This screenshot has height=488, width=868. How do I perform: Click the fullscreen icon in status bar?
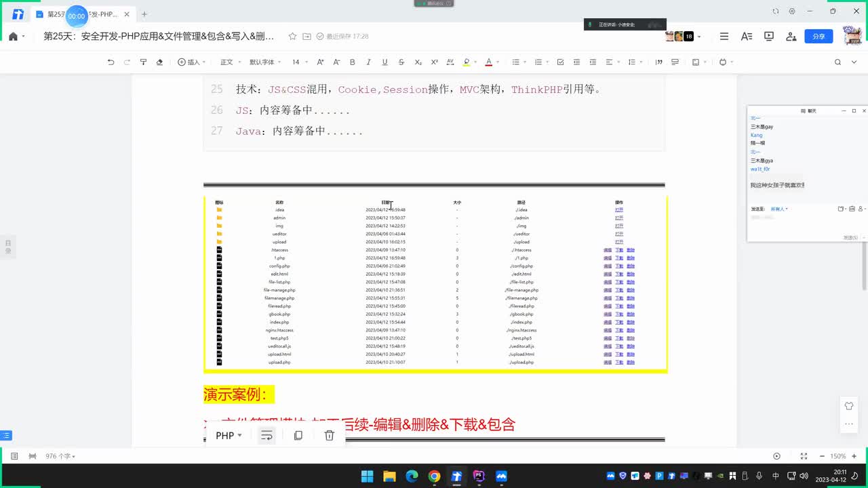pyautogui.click(x=804, y=456)
